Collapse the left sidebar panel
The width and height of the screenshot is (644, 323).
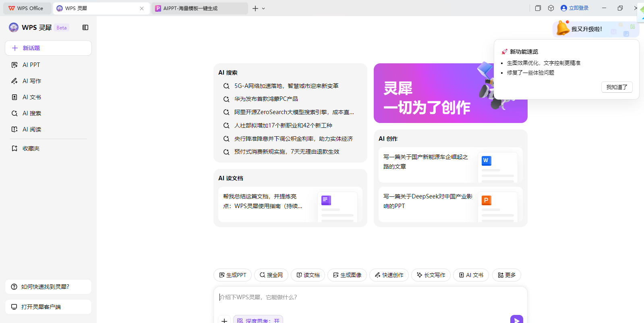pyautogui.click(x=85, y=27)
